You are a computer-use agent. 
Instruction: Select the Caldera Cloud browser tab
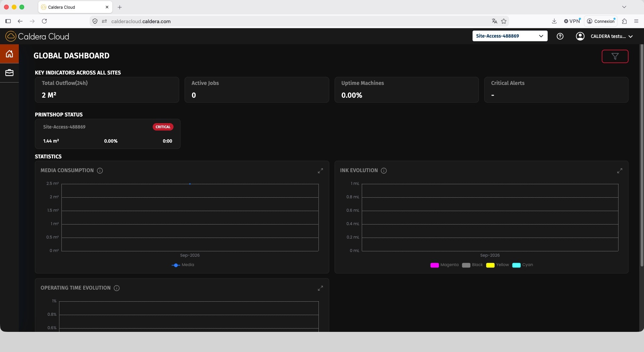click(x=75, y=7)
